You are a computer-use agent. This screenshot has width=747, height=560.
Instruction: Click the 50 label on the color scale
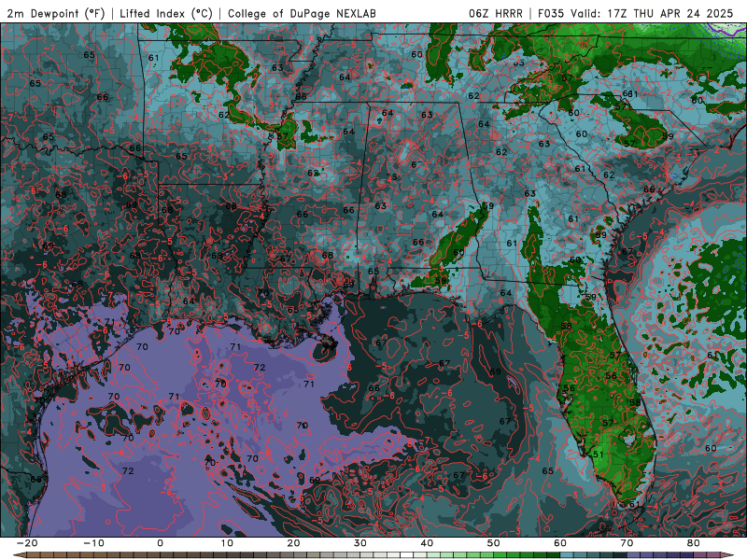click(494, 543)
